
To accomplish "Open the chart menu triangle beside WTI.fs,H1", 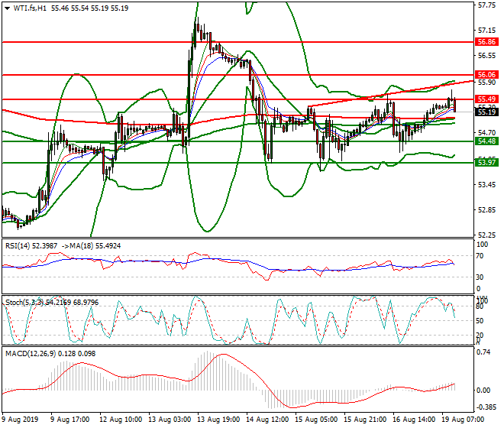I will (7, 8).
